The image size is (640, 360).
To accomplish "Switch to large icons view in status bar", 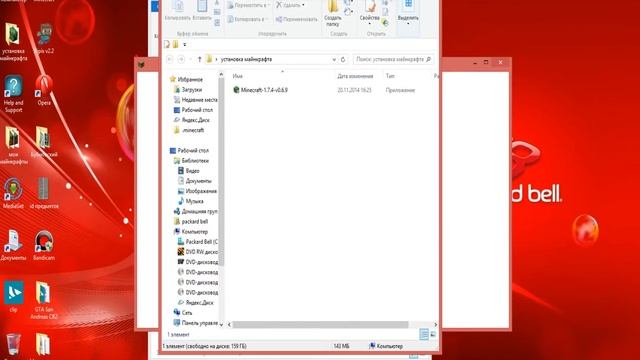I will (x=433, y=334).
